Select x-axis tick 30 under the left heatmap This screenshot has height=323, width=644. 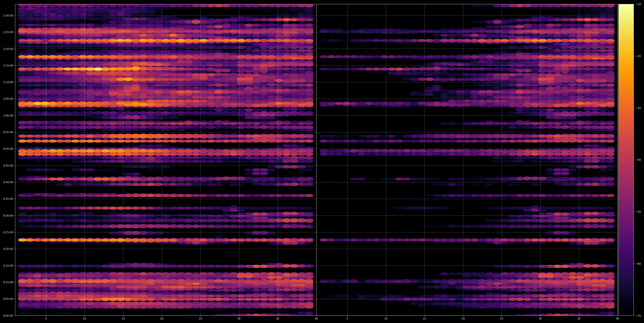(239, 319)
